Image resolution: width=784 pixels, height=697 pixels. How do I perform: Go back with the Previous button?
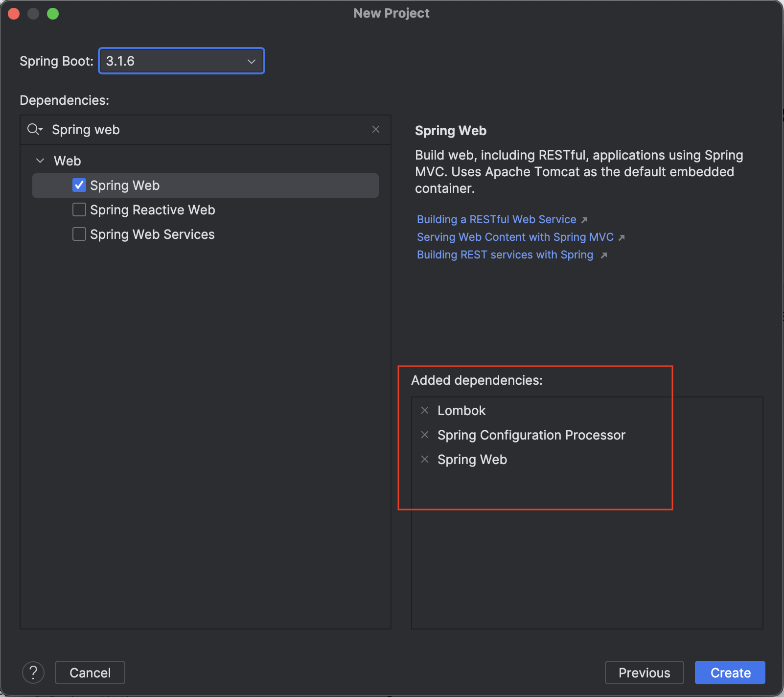pos(644,673)
